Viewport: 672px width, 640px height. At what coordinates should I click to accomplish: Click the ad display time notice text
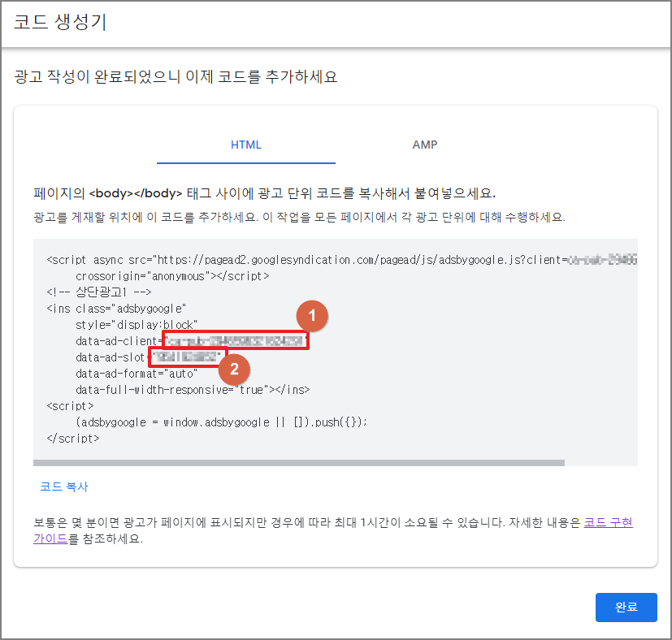coord(284,521)
